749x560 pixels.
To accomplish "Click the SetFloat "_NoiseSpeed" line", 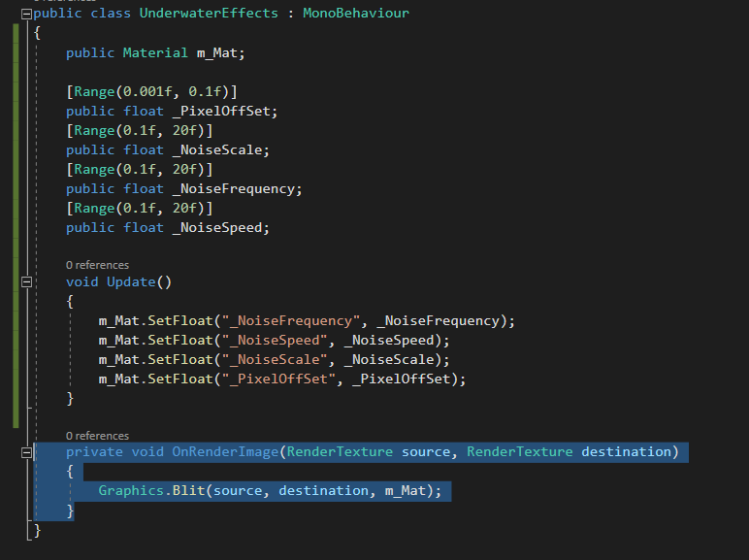I will [x=275, y=341].
